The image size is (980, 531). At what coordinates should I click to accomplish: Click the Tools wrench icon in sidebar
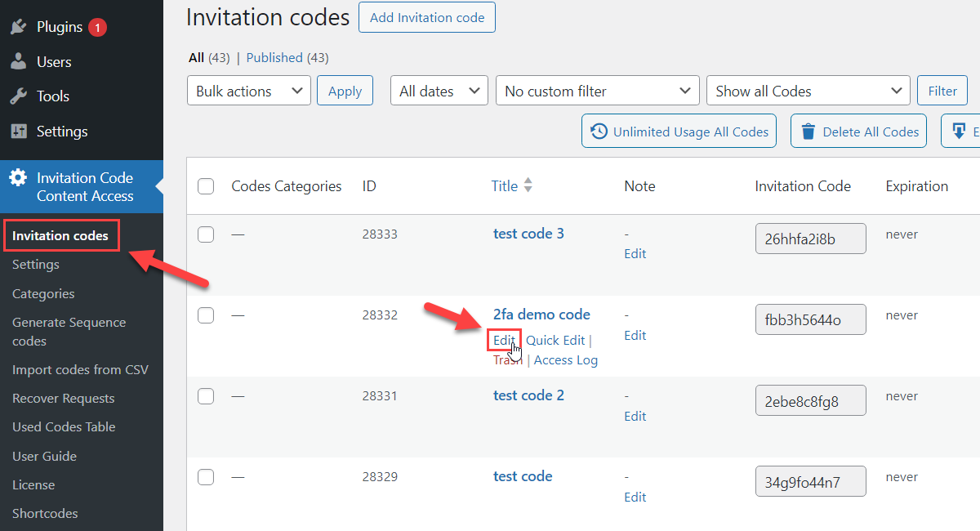coord(18,96)
